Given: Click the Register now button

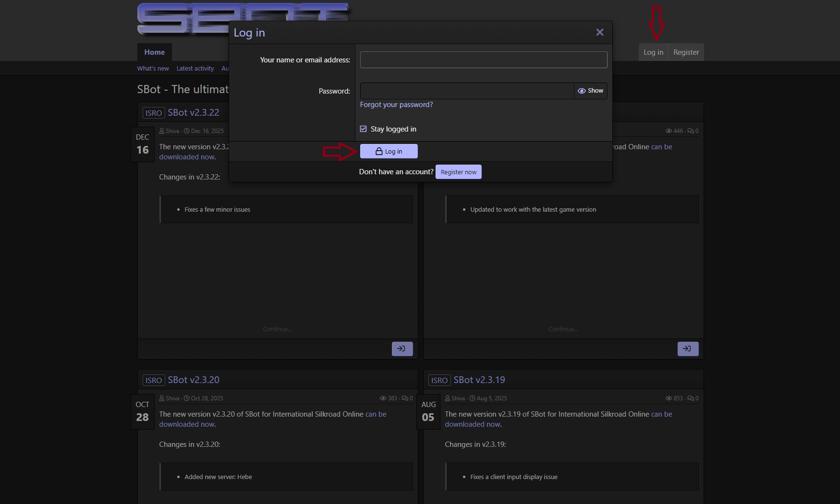Looking at the screenshot, I should [x=458, y=172].
